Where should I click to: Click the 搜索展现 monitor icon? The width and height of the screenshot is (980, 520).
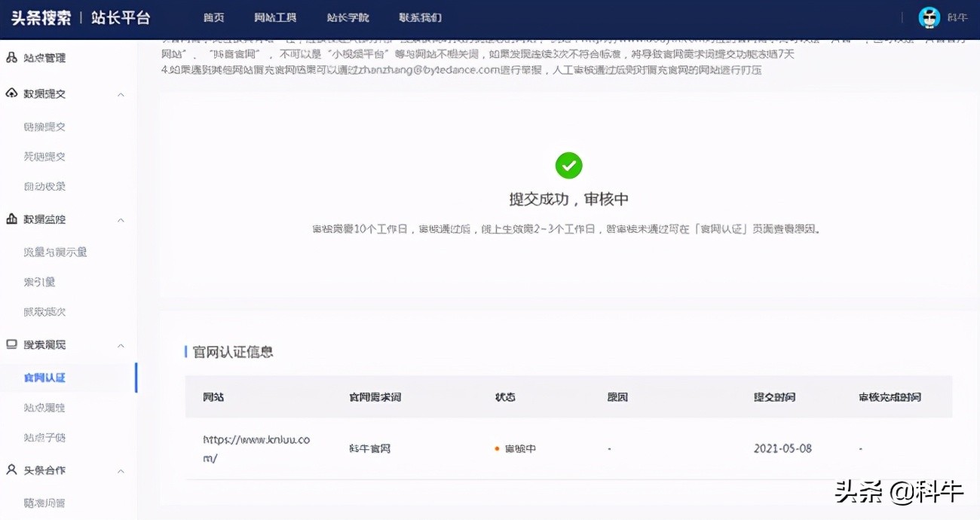[11, 344]
